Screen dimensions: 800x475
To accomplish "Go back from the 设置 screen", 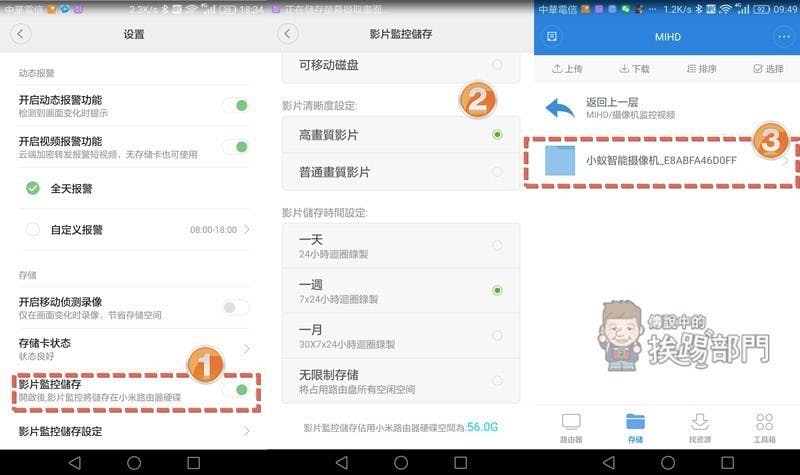I will [x=20, y=34].
